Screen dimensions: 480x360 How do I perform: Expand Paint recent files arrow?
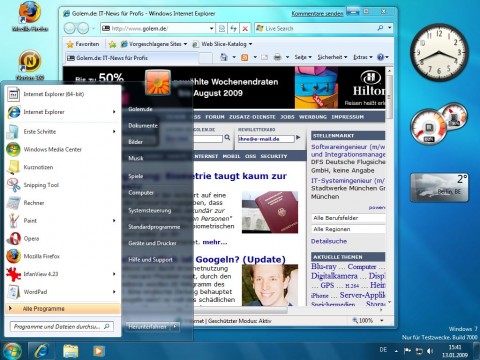[114, 221]
